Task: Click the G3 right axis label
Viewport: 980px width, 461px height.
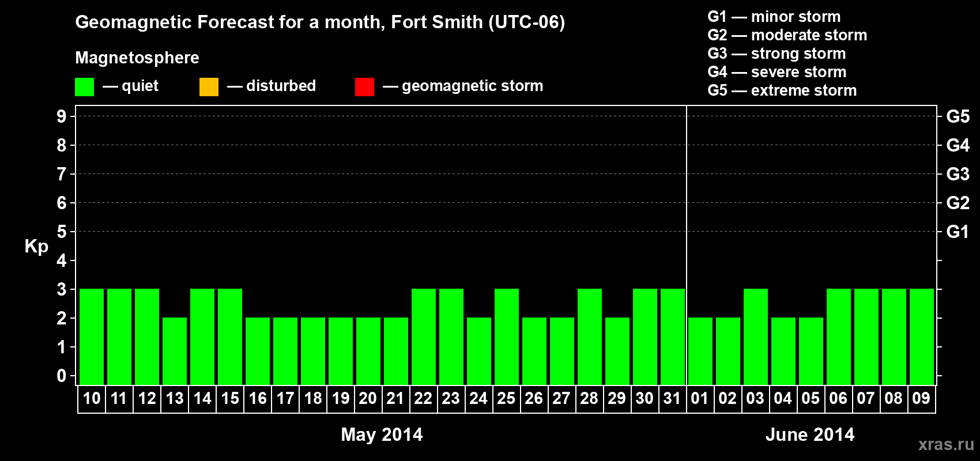Action: click(958, 174)
